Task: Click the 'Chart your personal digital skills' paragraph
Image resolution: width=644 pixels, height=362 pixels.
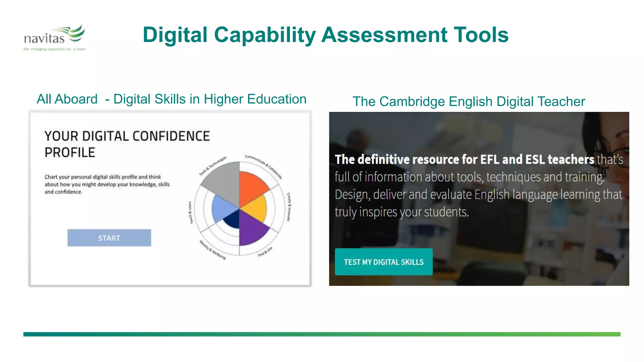Action: click(x=107, y=184)
